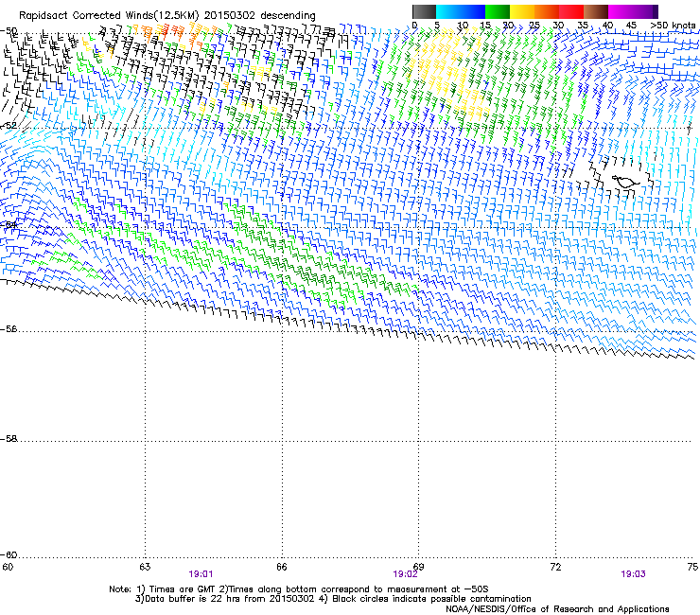This screenshot has width=700, height=615.
Task: Click the island outline near 73.5 longitude
Action: pyautogui.click(x=625, y=182)
